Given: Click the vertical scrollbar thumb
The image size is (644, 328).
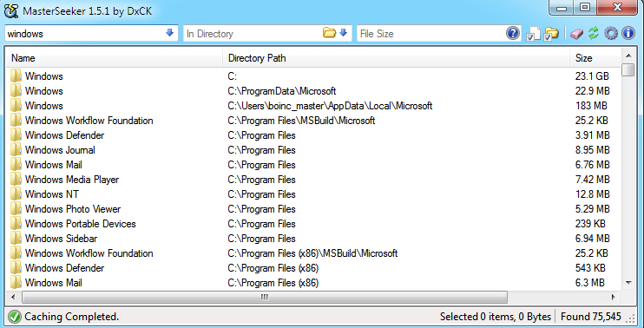Looking at the screenshot, I should click(x=628, y=69).
